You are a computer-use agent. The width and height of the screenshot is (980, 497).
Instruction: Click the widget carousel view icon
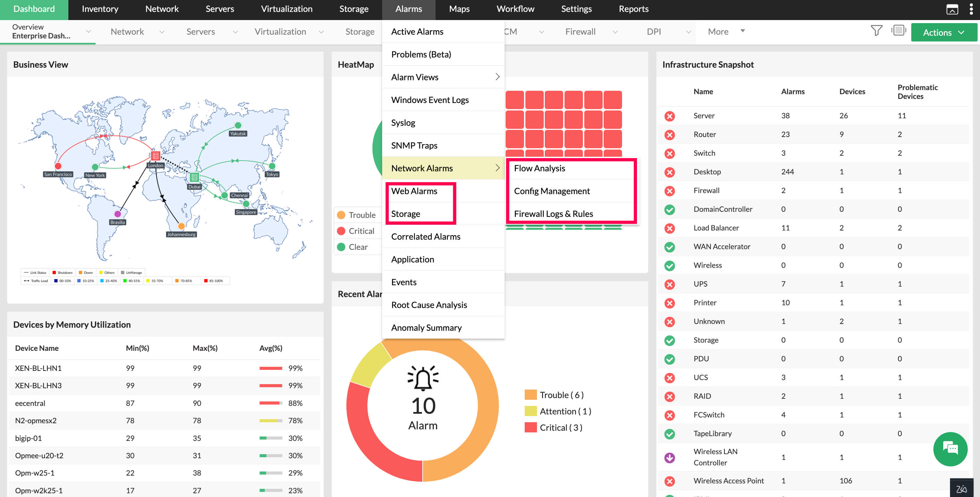[x=899, y=30]
